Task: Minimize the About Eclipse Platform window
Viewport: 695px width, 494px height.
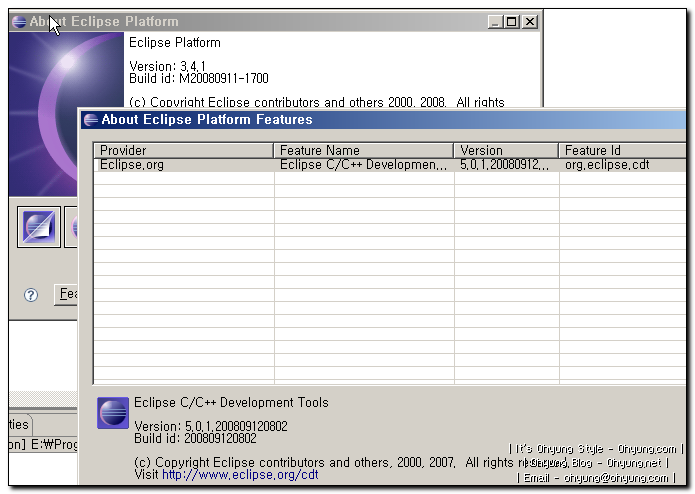Action: pos(495,21)
